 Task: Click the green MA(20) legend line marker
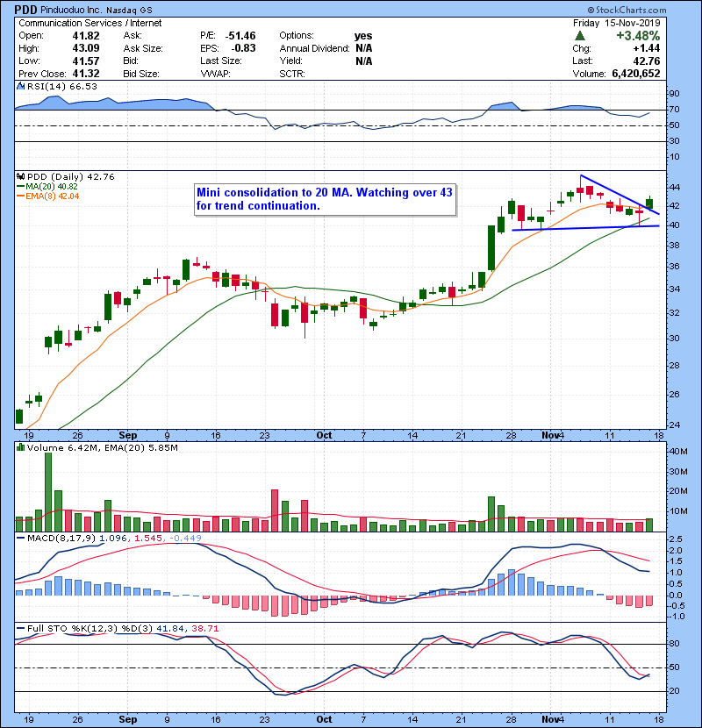pos(20,187)
